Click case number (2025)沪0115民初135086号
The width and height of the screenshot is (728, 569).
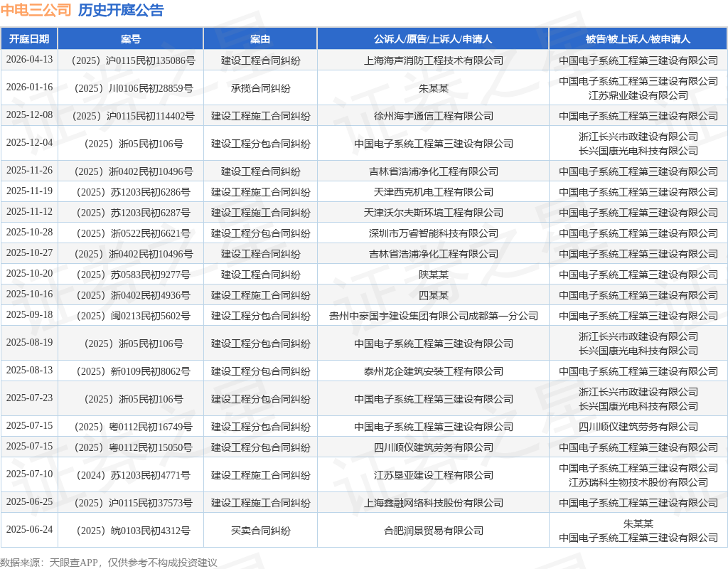tap(131, 61)
